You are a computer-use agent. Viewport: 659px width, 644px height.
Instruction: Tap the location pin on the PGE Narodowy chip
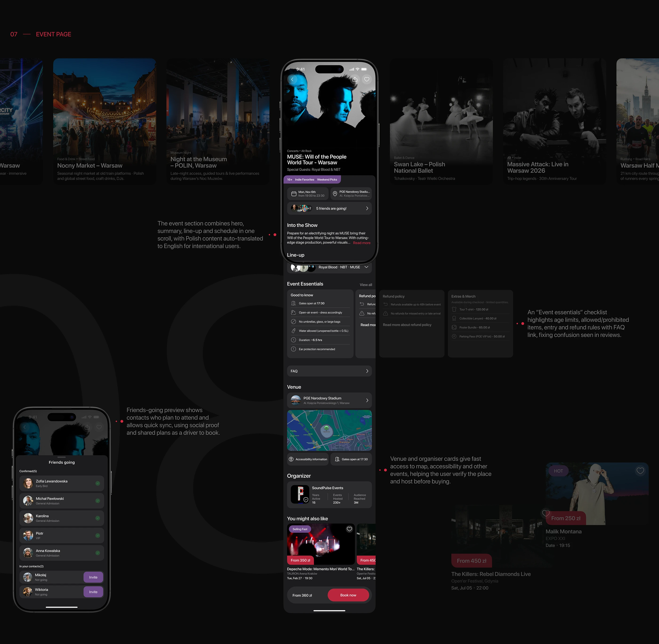335,194
